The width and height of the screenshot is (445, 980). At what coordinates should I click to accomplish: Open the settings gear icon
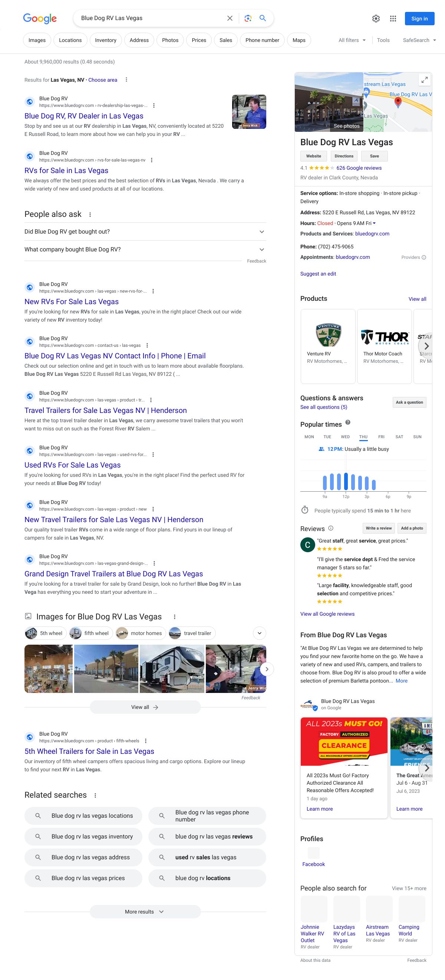(x=376, y=19)
